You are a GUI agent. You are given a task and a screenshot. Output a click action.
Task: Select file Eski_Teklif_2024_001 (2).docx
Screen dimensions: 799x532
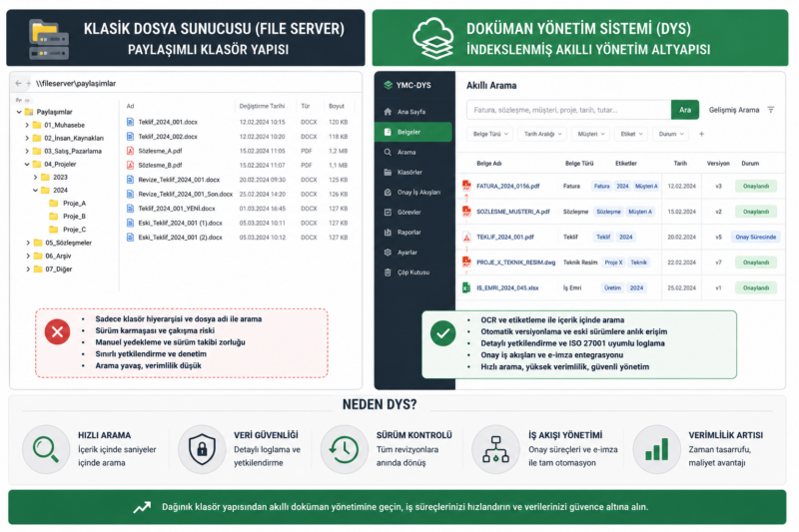click(180, 238)
